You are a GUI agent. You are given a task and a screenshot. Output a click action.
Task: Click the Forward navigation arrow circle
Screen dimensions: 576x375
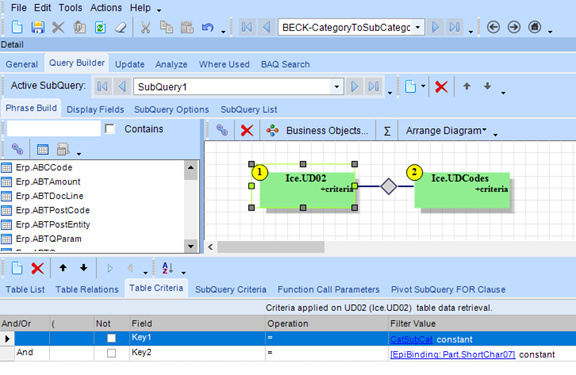click(x=514, y=27)
